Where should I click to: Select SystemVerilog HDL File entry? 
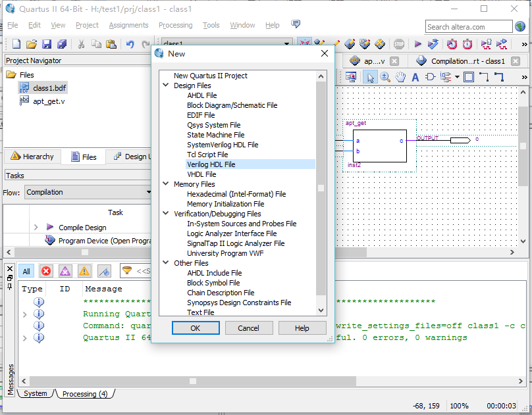(x=223, y=145)
